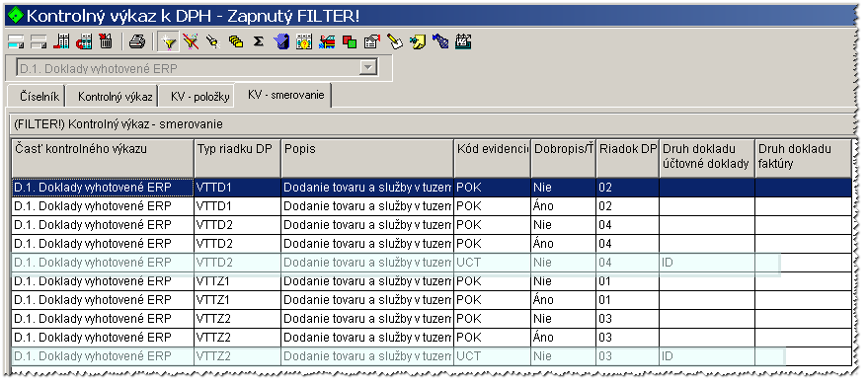This screenshot has height=385, width=868.
Task: Open the Kontrolný výkaz tab
Action: (115, 97)
